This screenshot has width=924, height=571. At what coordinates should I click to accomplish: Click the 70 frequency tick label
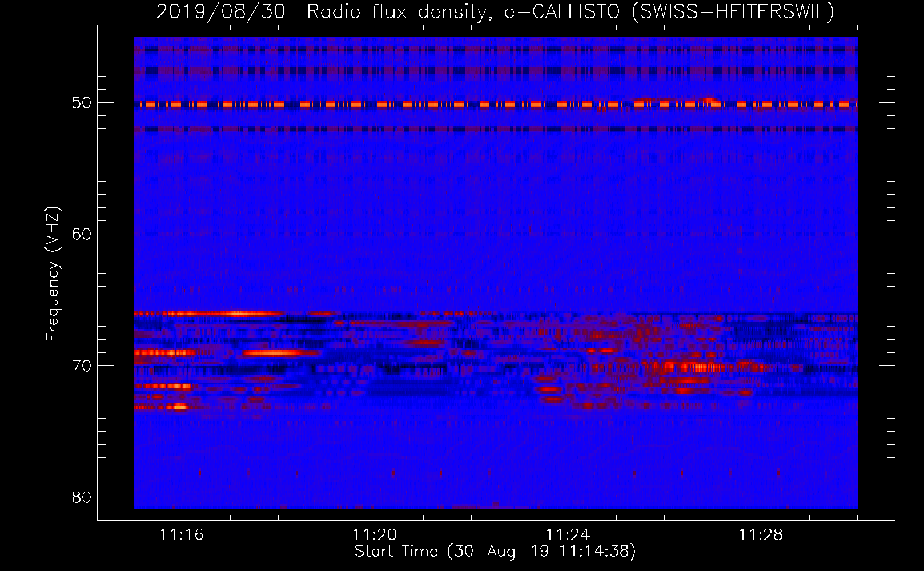[x=82, y=366]
